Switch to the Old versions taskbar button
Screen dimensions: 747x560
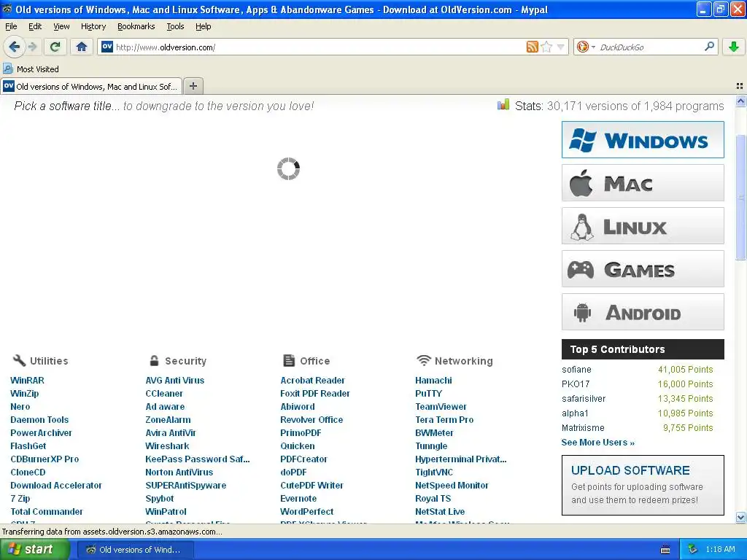click(x=135, y=550)
